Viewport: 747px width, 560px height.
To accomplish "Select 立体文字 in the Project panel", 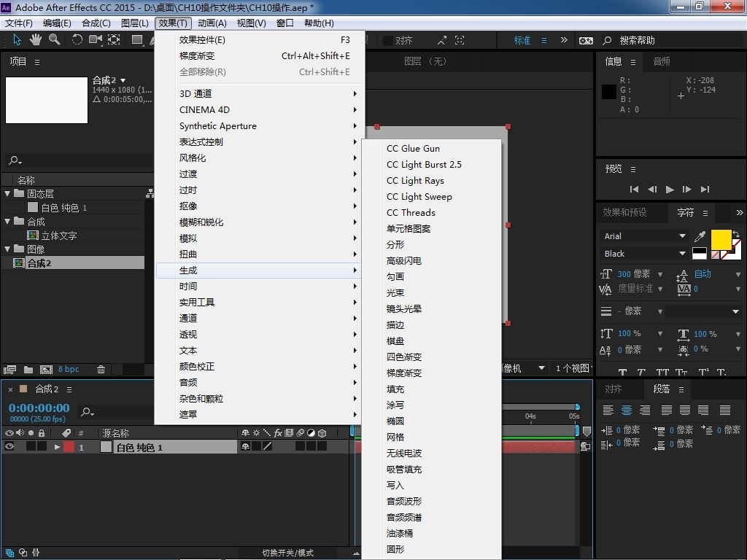I will [58, 236].
